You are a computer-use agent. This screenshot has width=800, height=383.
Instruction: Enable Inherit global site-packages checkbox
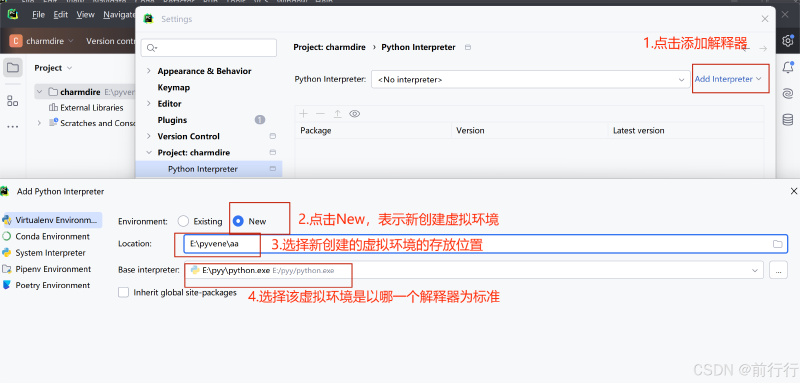tap(123, 293)
